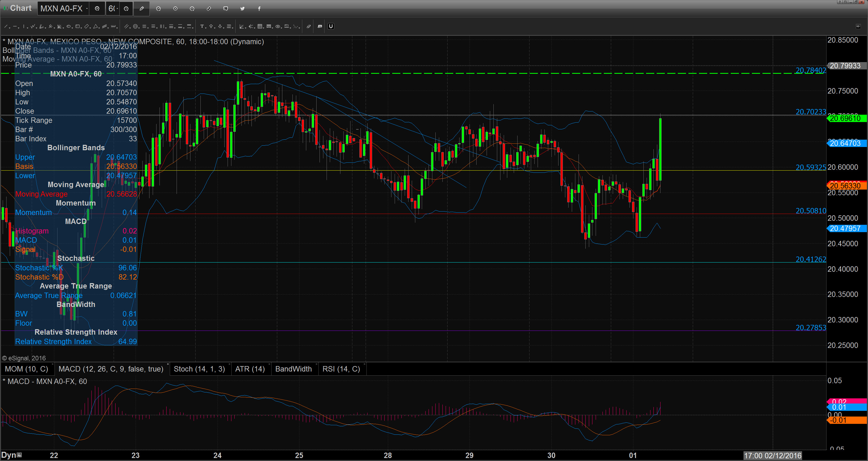Close the ATR (14) tab
Image resolution: width=868 pixels, height=461 pixels.
tap(269, 365)
